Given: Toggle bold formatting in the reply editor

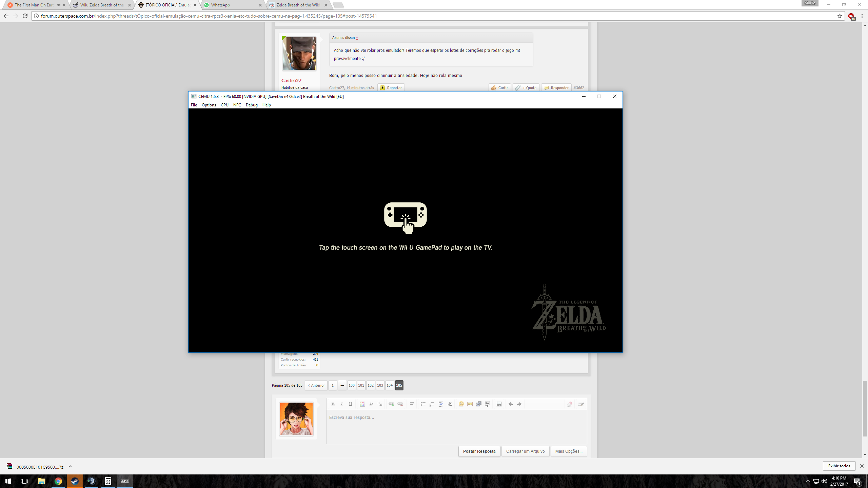Looking at the screenshot, I should tap(333, 404).
